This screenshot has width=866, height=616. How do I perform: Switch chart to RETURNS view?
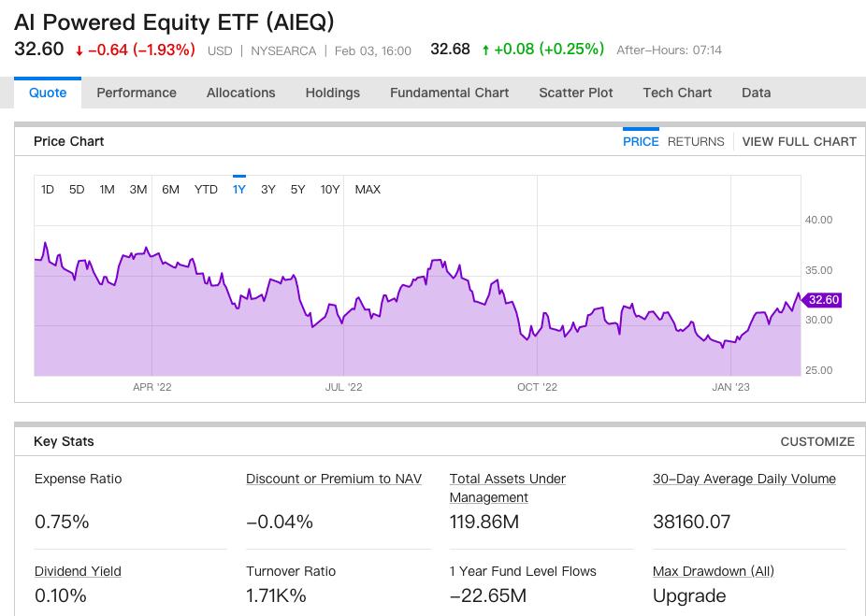(x=696, y=141)
